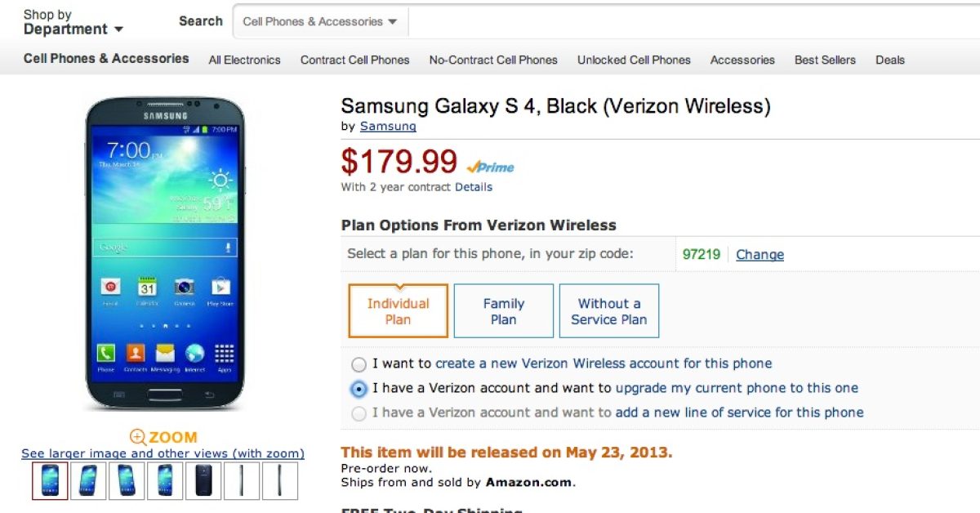980x513 pixels.
Task: Select upgrade my current phone radio
Action: pyautogui.click(x=359, y=389)
